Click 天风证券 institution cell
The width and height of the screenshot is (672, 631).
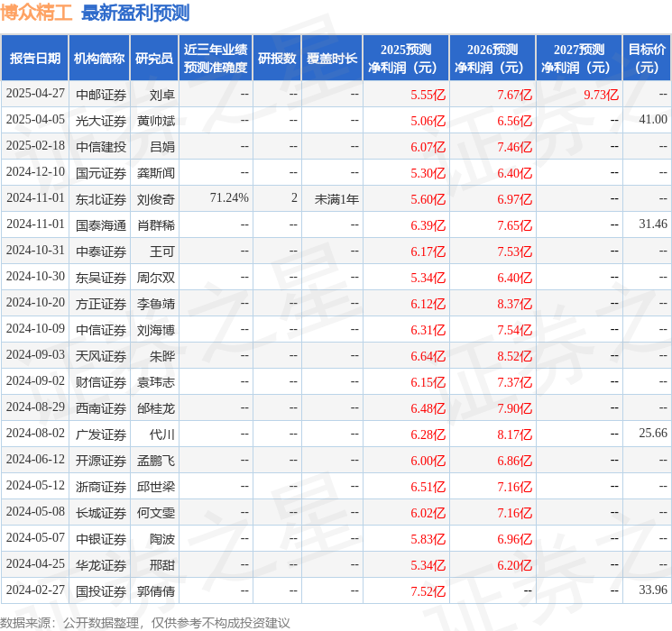point(101,356)
